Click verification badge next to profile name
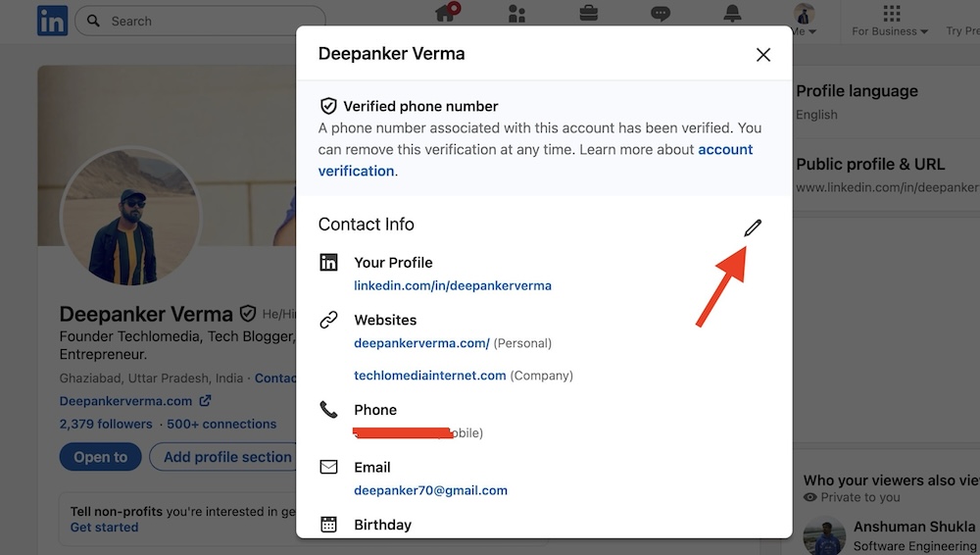The image size is (980, 555). point(248,314)
